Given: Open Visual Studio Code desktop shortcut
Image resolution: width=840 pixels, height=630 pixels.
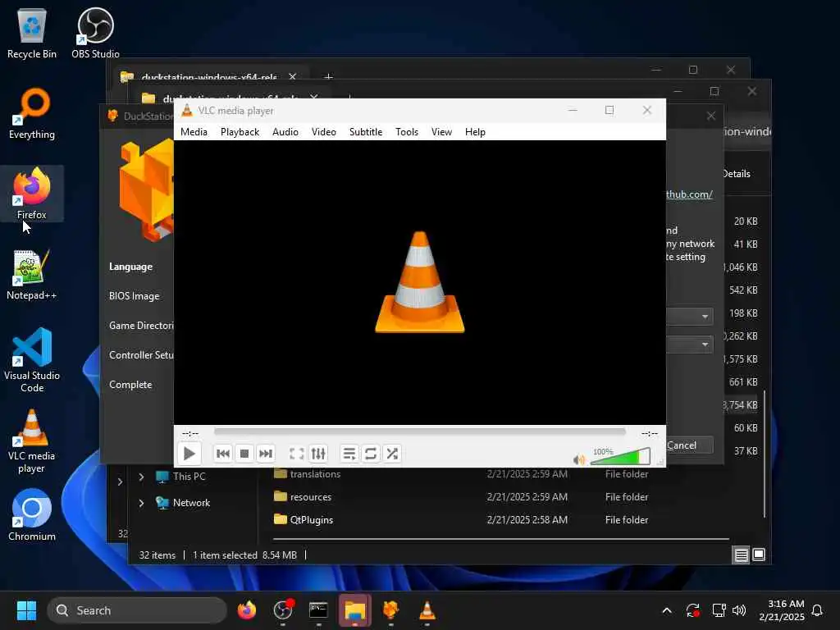Looking at the screenshot, I should point(32,360).
